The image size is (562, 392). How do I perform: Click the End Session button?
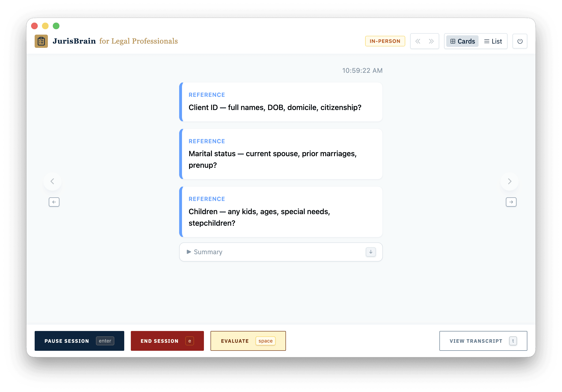167,341
